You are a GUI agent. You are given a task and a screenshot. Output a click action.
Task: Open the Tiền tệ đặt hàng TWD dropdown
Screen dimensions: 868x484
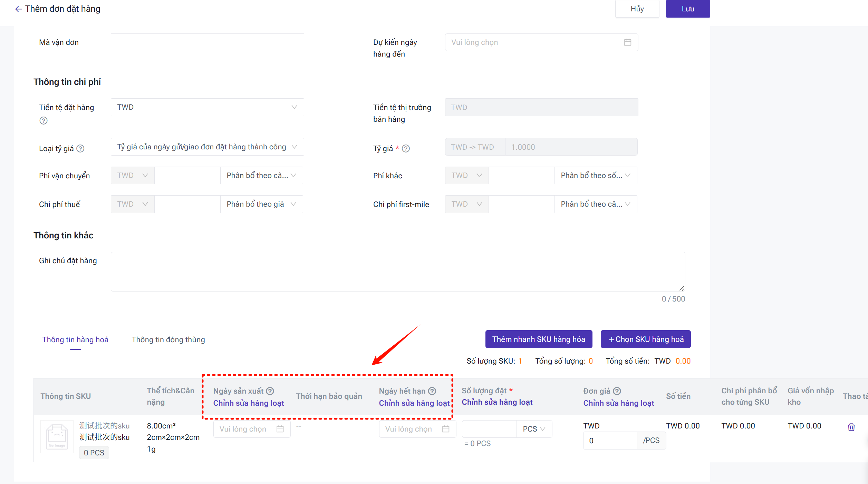[207, 107]
